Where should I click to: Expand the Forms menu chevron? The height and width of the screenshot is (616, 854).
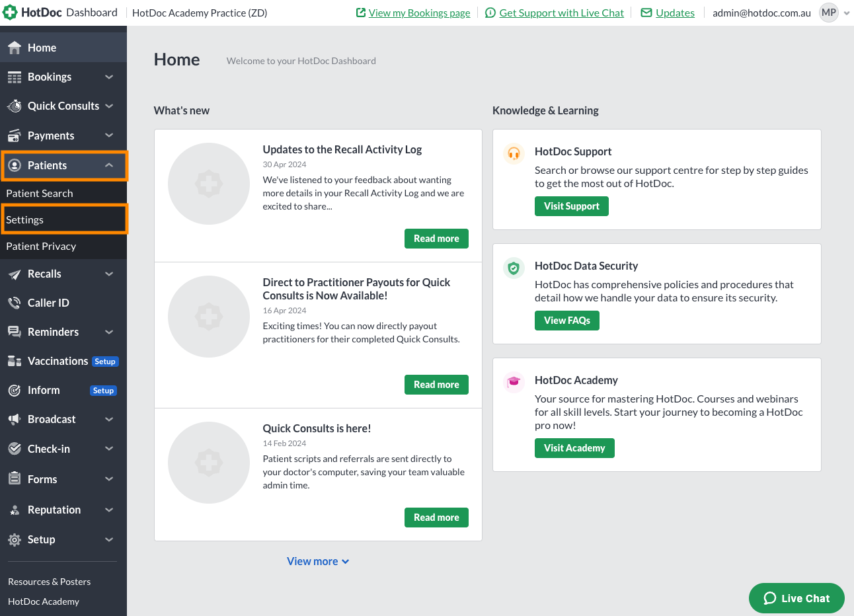pyautogui.click(x=109, y=479)
